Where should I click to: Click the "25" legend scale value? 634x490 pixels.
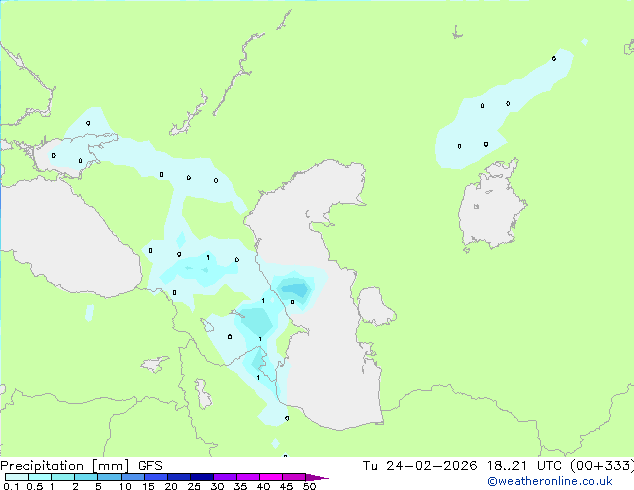pos(194,486)
